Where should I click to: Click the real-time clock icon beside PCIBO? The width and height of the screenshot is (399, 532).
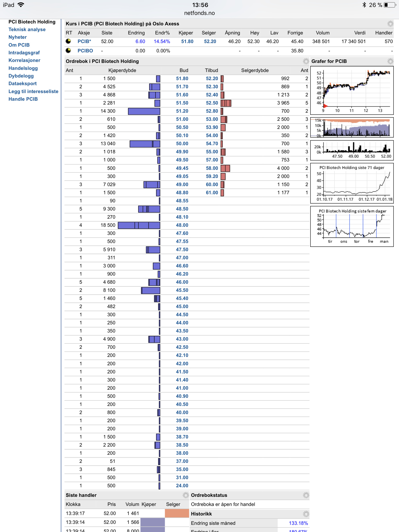68,50
